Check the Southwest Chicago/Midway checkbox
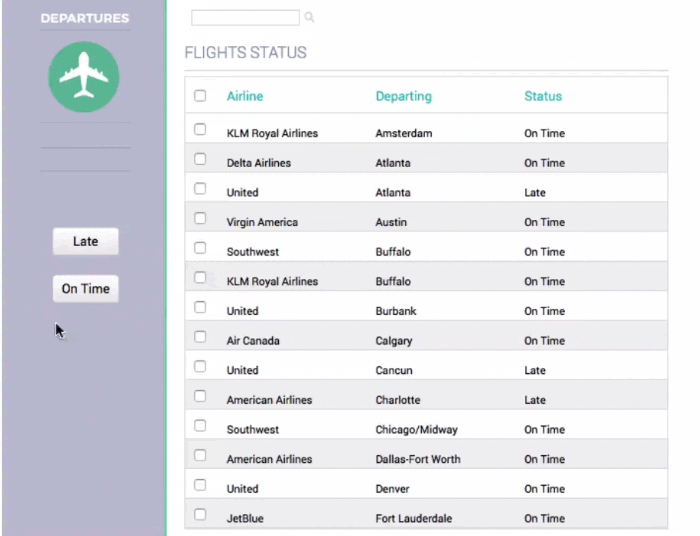This screenshot has width=700, height=536. pos(200,426)
